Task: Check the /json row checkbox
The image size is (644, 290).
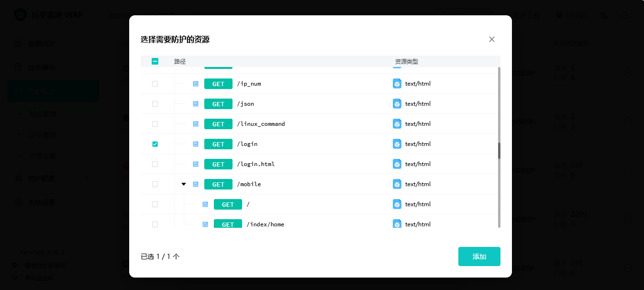Action: pos(155,104)
